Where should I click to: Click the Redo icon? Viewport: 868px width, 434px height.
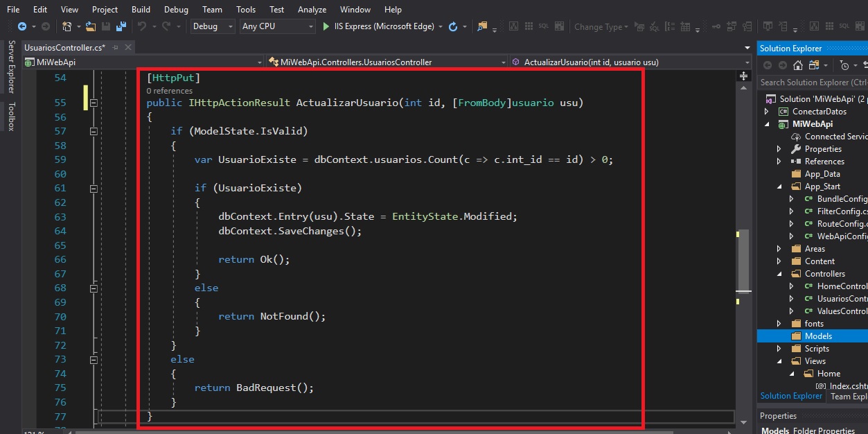coord(168,26)
